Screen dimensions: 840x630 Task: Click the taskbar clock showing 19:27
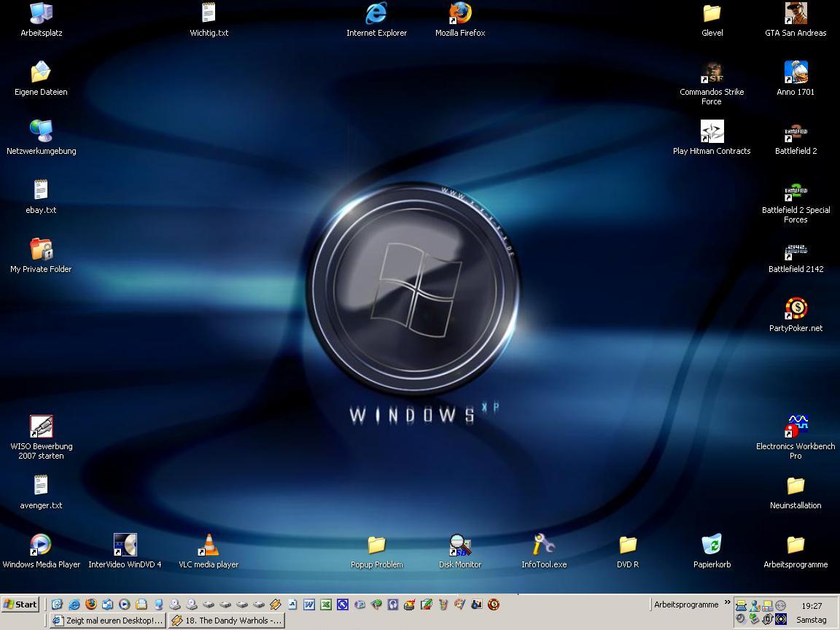coord(812,606)
